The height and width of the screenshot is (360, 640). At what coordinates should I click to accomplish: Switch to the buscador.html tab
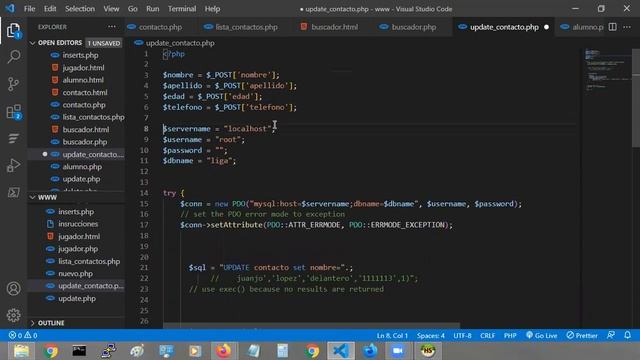click(x=334, y=27)
